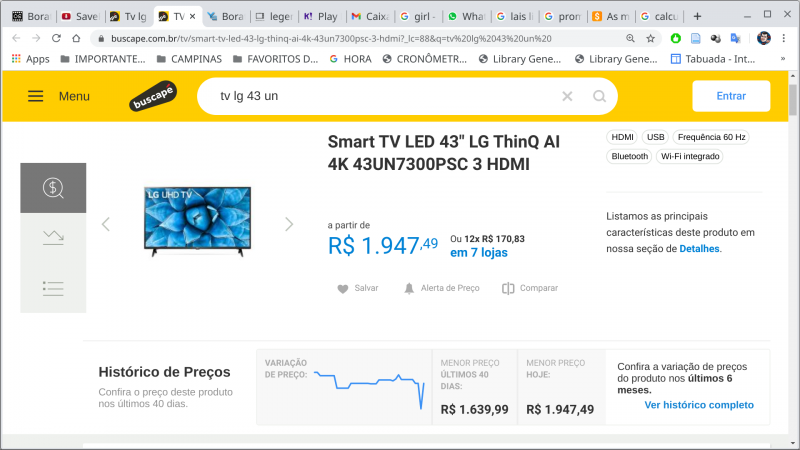The width and height of the screenshot is (800, 450).
Task: Click the Buscape logo
Action: coord(151,98)
